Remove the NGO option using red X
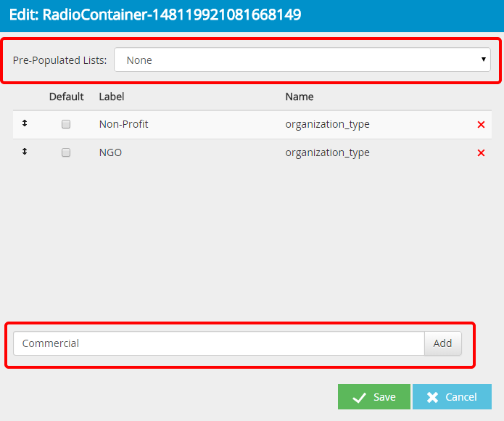Viewport: 504px width, 421px height. 481,153
